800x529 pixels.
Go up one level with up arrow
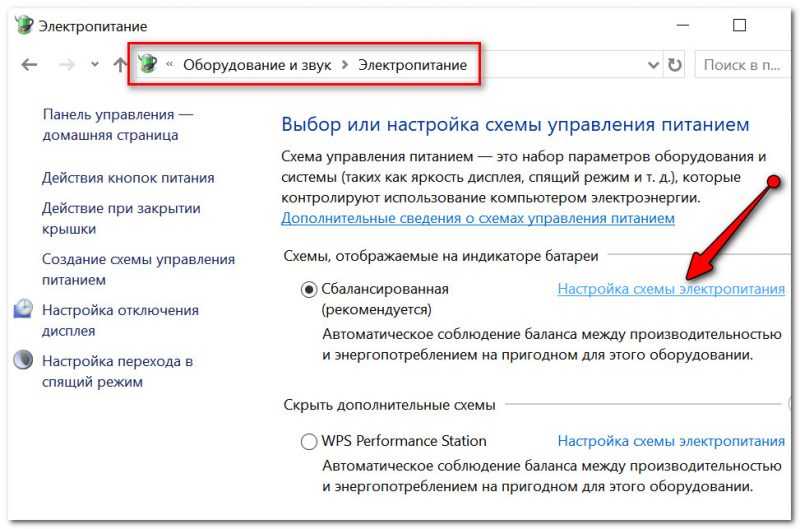pyautogui.click(x=120, y=65)
